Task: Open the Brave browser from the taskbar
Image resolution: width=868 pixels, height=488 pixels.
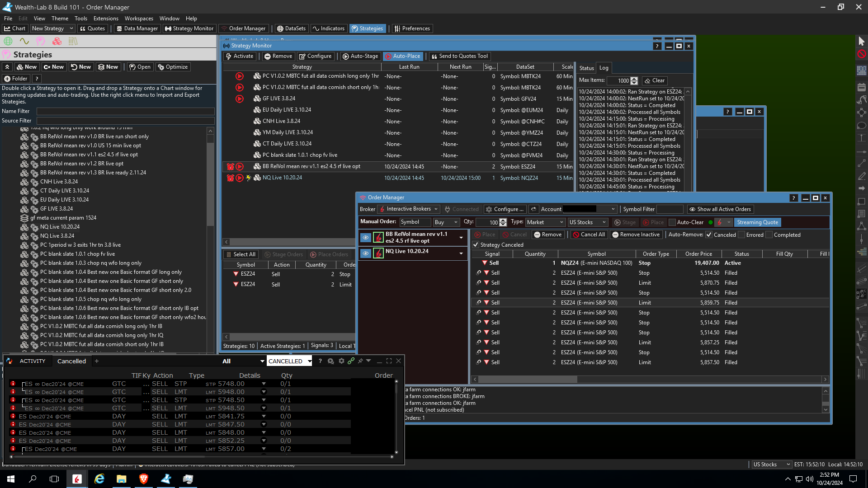Action: 144,479
